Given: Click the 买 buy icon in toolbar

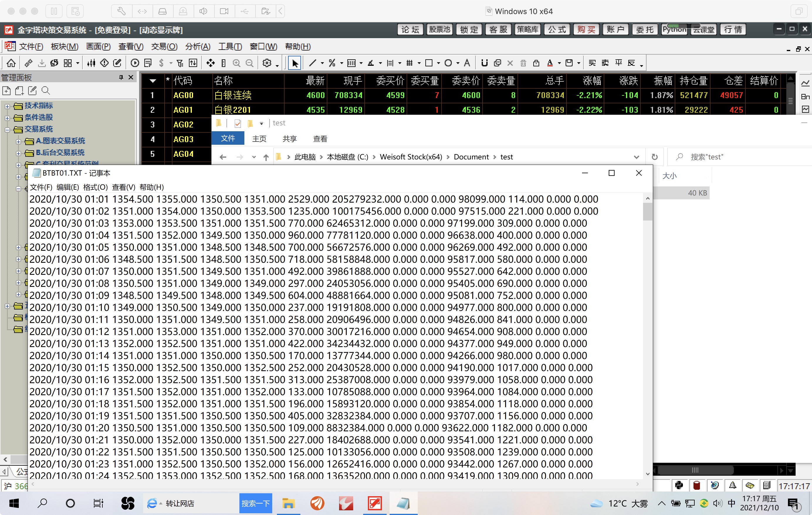Looking at the screenshot, I should tap(592, 63).
